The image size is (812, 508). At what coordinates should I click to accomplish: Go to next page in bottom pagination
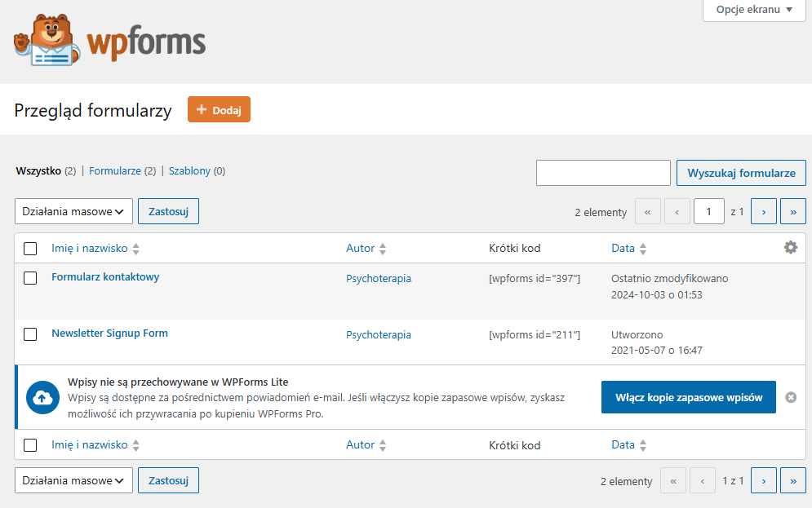[763, 480]
